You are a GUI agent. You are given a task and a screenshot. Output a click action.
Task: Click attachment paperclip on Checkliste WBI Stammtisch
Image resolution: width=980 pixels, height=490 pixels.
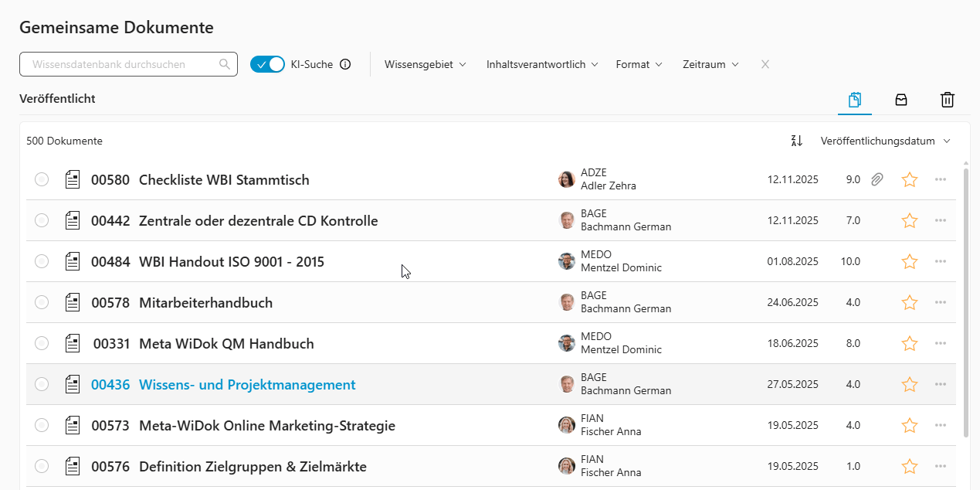[877, 179]
